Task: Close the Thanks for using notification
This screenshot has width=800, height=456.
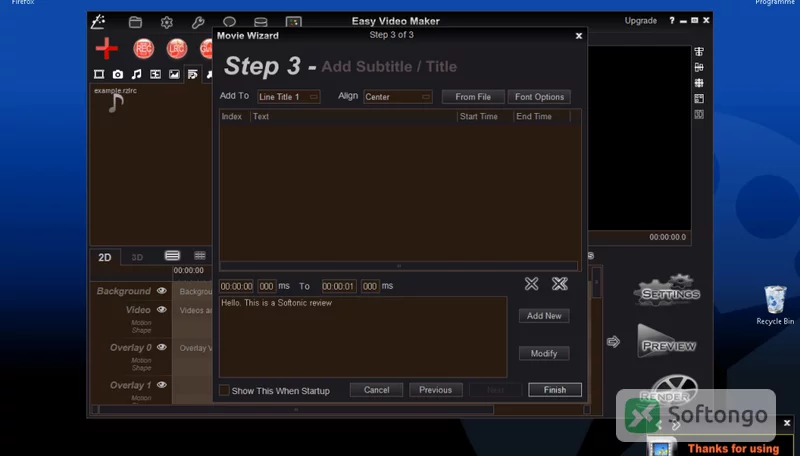Action: pyautogui.click(x=787, y=423)
